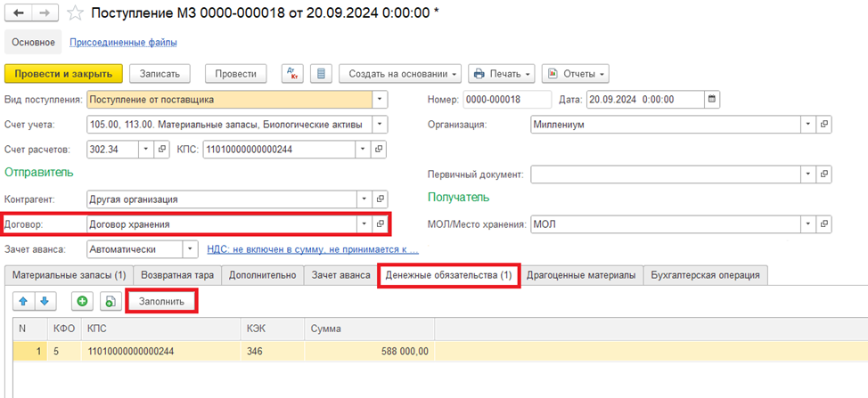868x398 pixels.
Task: Click empty Первичный документ field
Action: (666, 175)
